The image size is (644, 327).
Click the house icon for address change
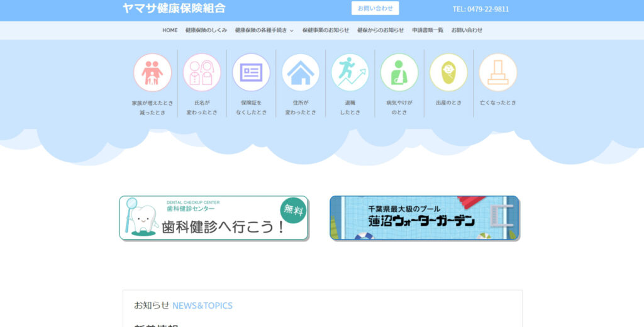301,73
